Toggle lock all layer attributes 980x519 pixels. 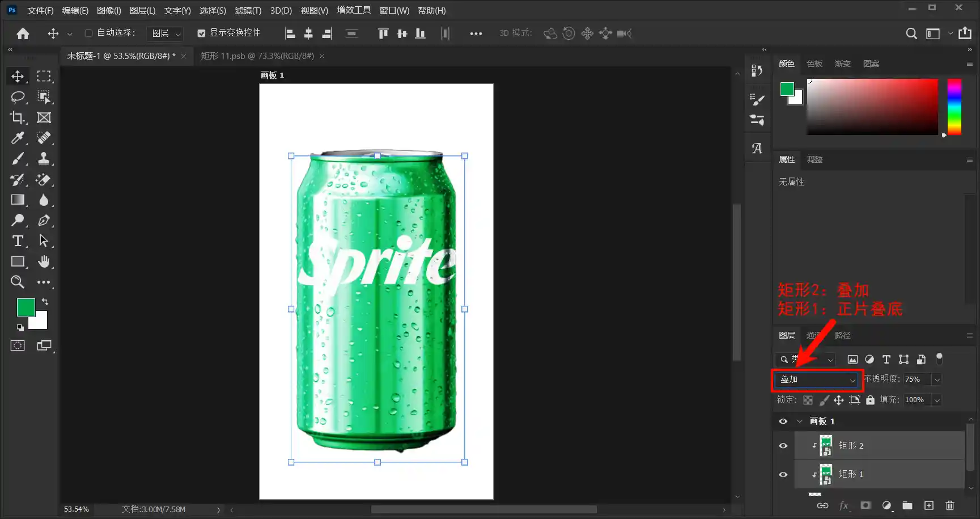click(870, 400)
